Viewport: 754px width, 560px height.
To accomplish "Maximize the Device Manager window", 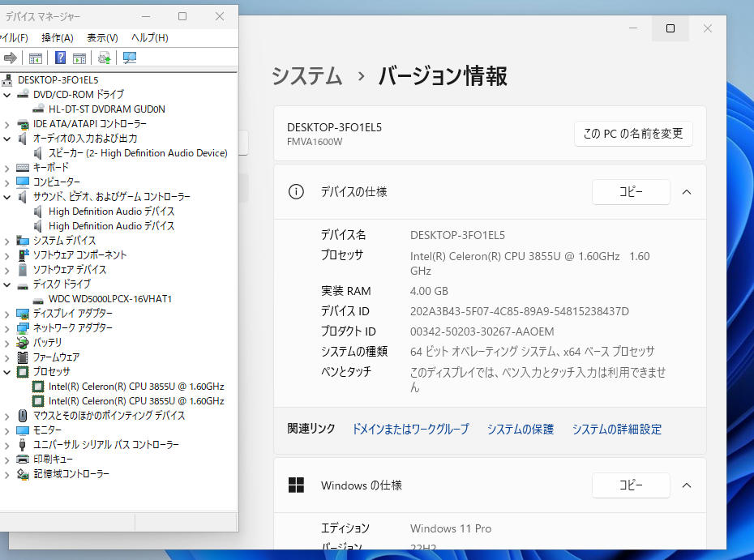I will coord(182,16).
